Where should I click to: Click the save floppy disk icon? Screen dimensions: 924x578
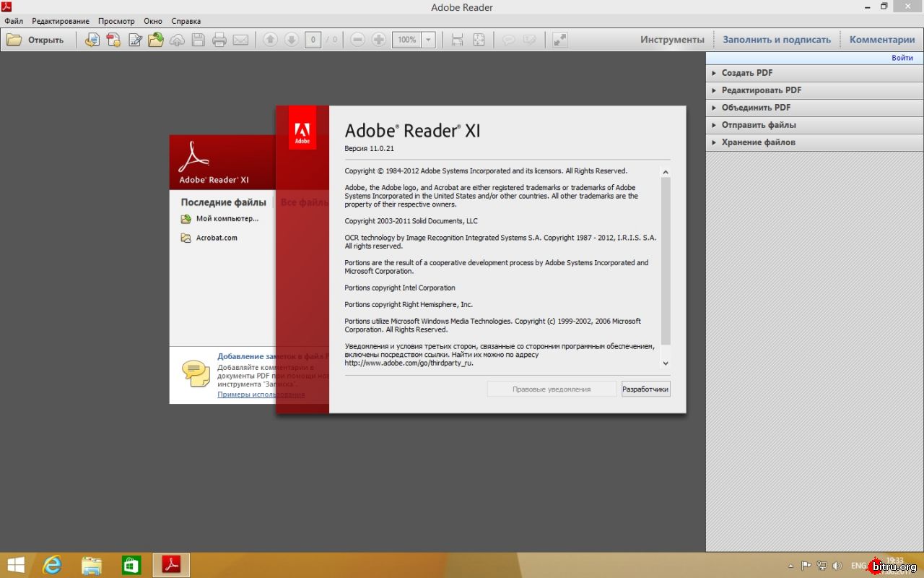[x=198, y=40]
